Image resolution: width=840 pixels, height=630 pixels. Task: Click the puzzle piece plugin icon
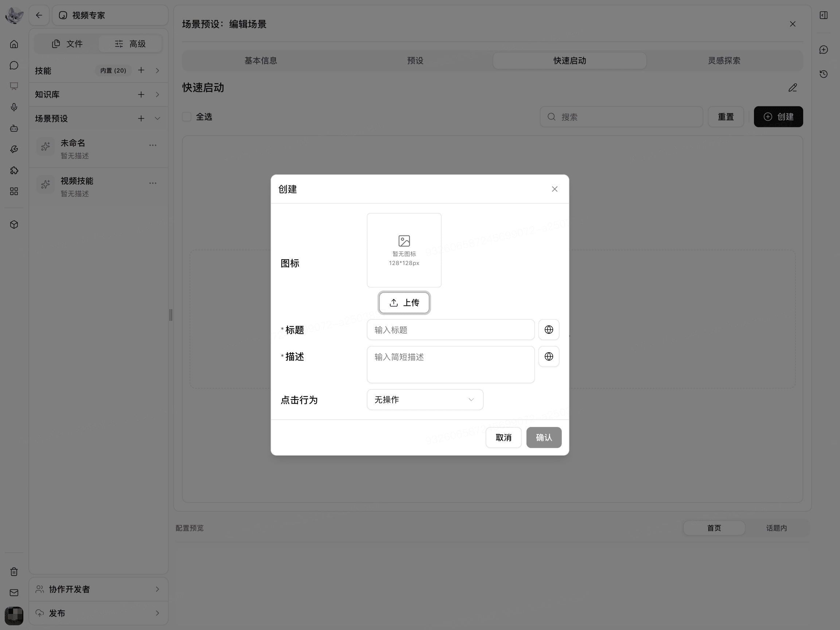[14, 171]
